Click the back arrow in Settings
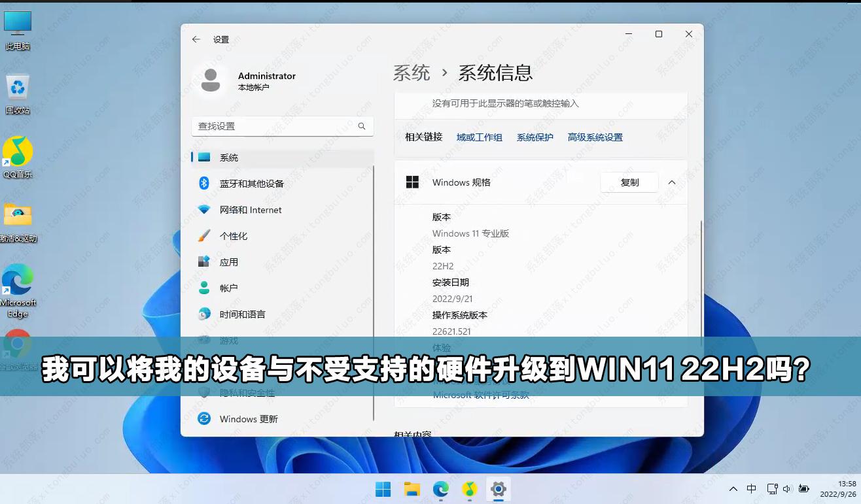The width and height of the screenshot is (861, 504). click(x=195, y=39)
